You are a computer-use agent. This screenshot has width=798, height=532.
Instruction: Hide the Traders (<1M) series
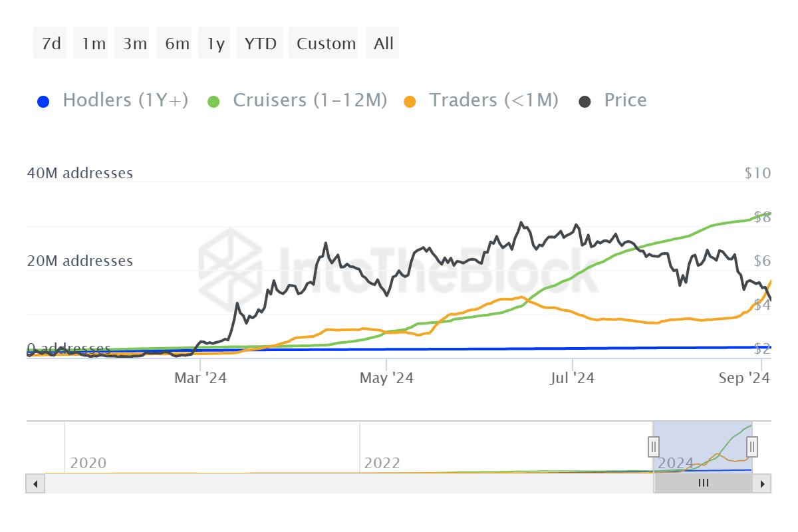495,100
